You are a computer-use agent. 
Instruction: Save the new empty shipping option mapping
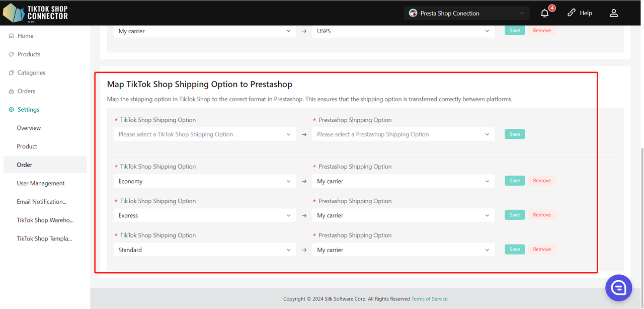pyautogui.click(x=515, y=134)
